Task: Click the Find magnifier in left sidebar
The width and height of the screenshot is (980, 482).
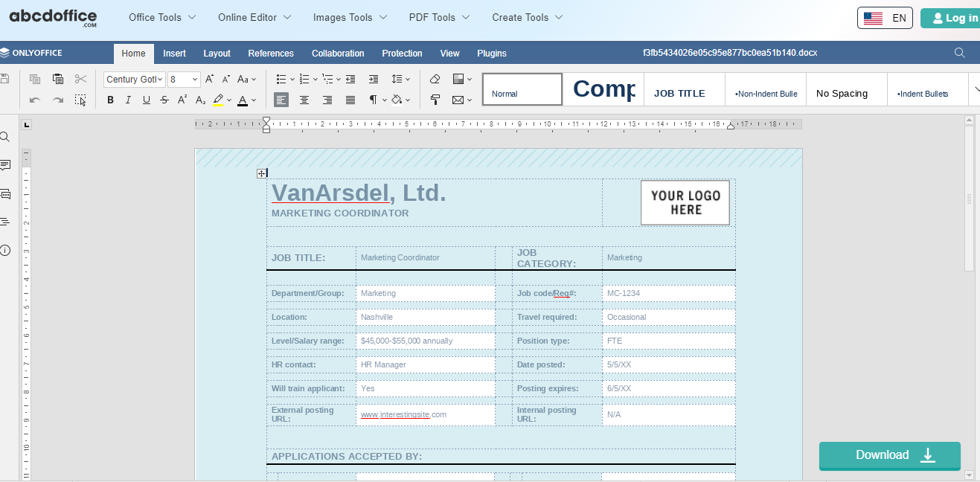Action: [5, 137]
